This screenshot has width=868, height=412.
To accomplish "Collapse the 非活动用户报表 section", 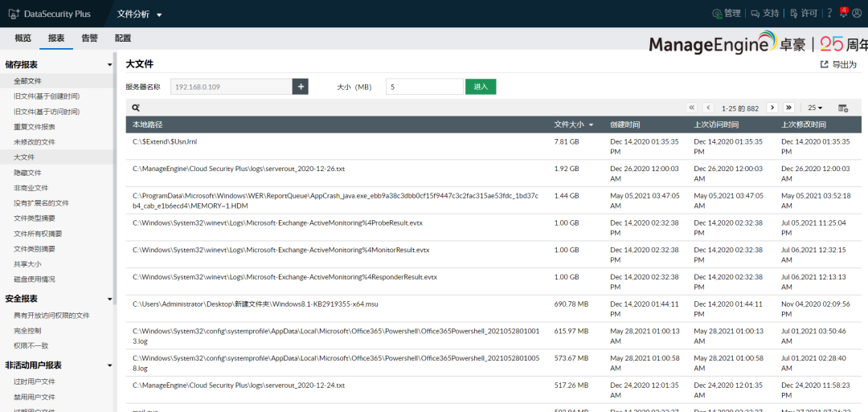I will point(110,365).
